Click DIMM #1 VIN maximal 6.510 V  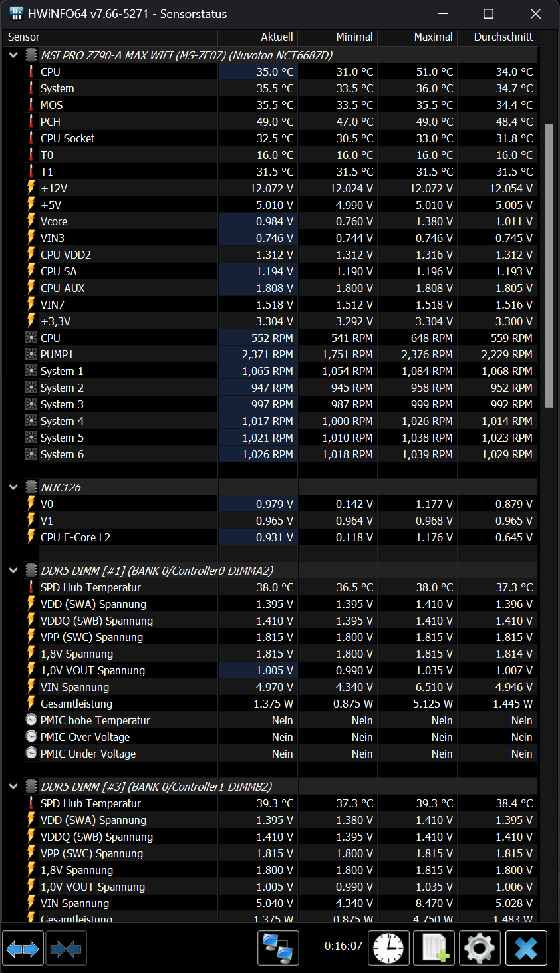pyautogui.click(x=434, y=687)
